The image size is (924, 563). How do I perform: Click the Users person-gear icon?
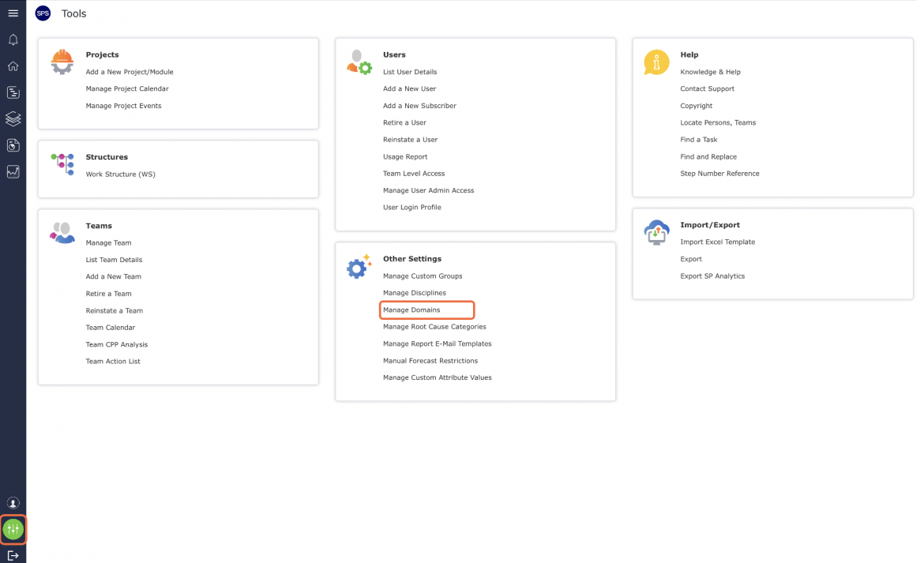[359, 62]
